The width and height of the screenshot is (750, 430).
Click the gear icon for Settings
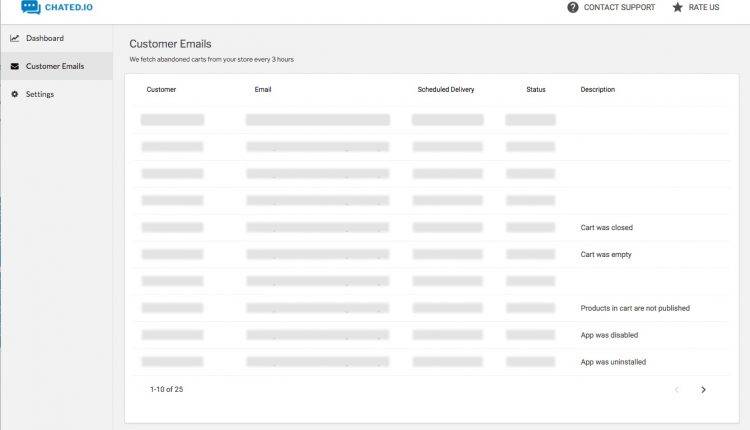(14, 94)
